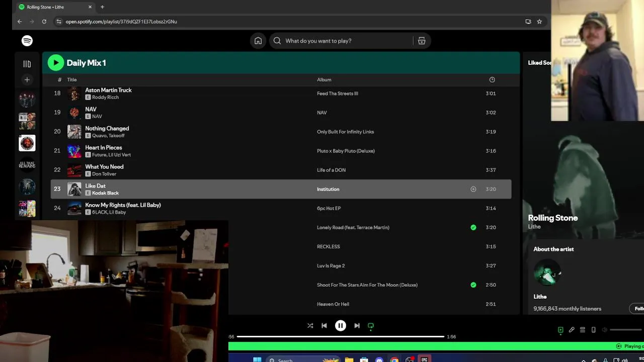Sort by Title column header

click(x=72, y=79)
